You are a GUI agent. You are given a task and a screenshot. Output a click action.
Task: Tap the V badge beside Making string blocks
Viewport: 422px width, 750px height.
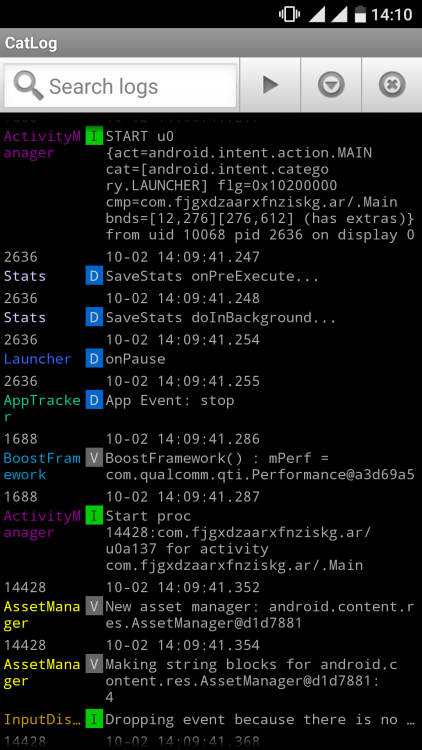point(94,664)
